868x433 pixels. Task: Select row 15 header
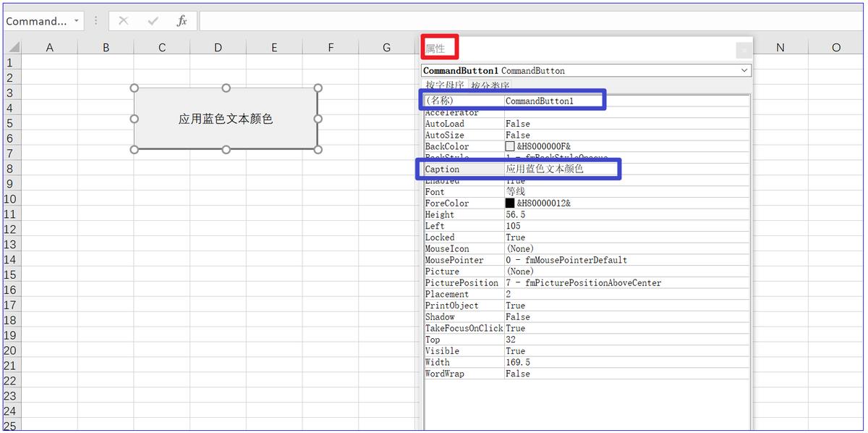coord(9,275)
